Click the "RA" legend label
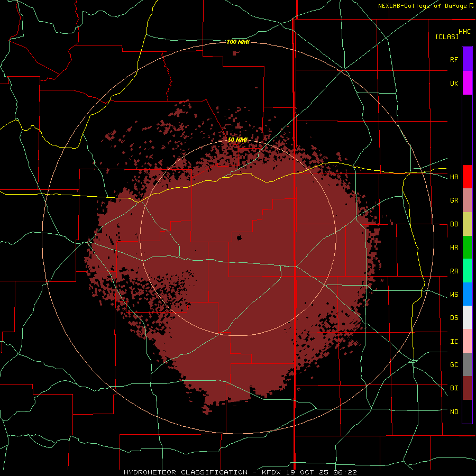The width and height of the screenshot is (476, 476). click(x=454, y=271)
